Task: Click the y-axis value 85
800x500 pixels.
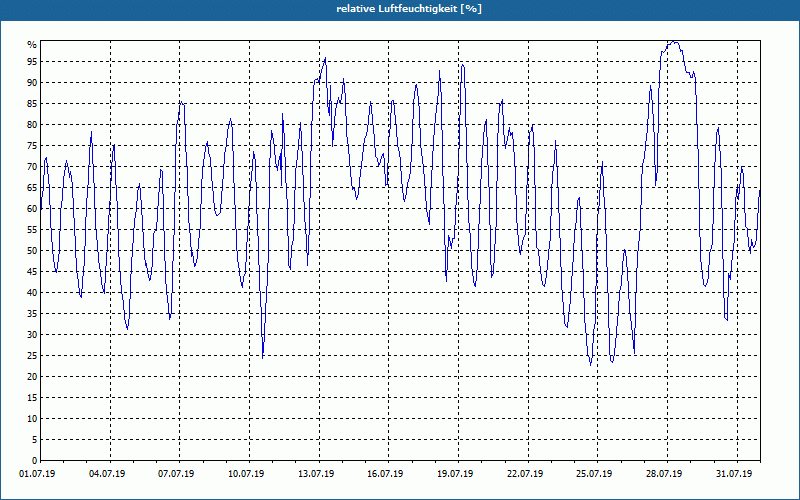Action: pyautogui.click(x=32, y=104)
